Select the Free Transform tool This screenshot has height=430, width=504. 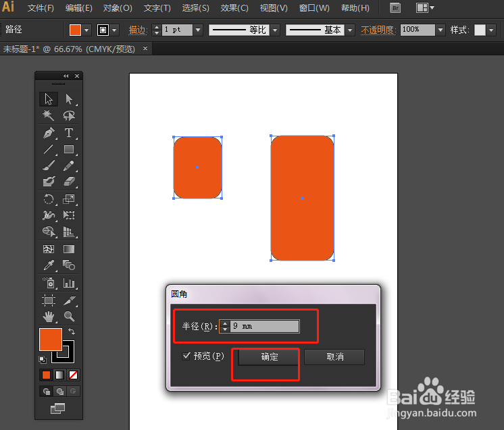tap(69, 215)
